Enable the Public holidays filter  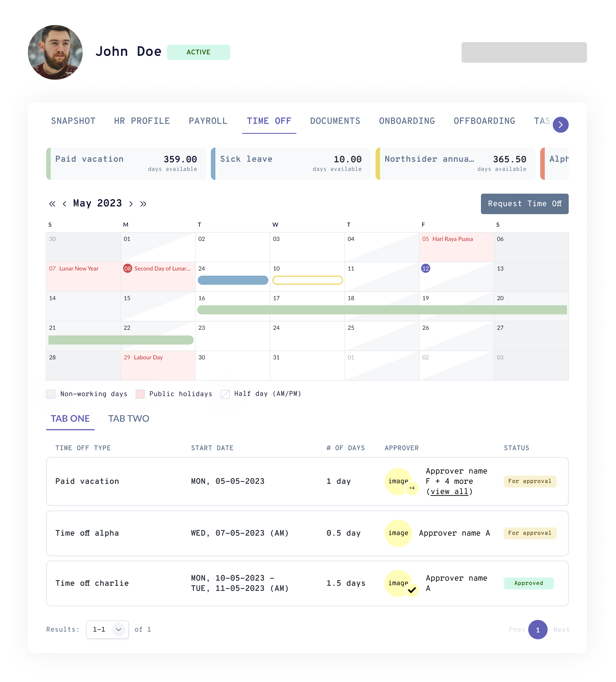click(140, 394)
